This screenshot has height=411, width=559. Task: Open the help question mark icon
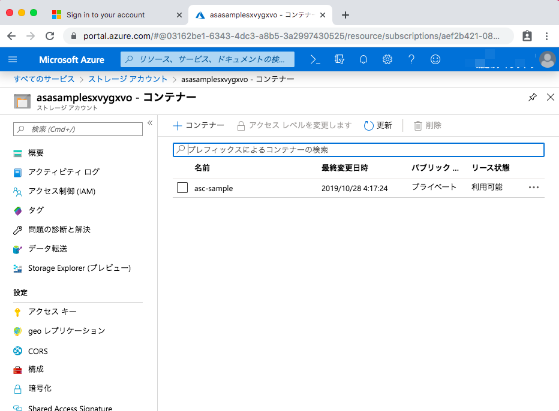coord(411,59)
